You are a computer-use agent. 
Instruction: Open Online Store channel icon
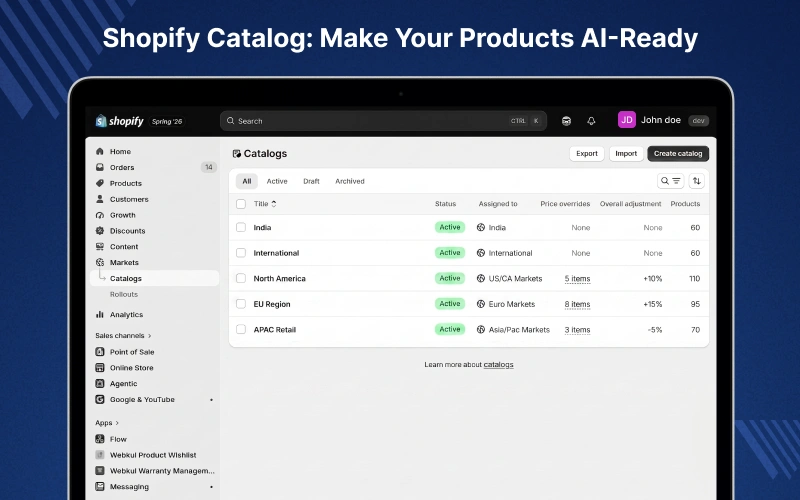point(100,367)
